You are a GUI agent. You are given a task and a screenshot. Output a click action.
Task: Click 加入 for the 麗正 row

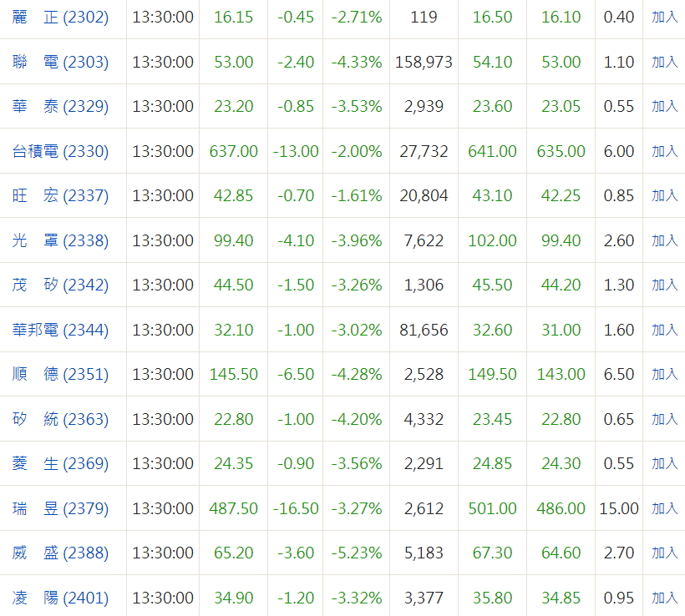(x=664, y=17)
